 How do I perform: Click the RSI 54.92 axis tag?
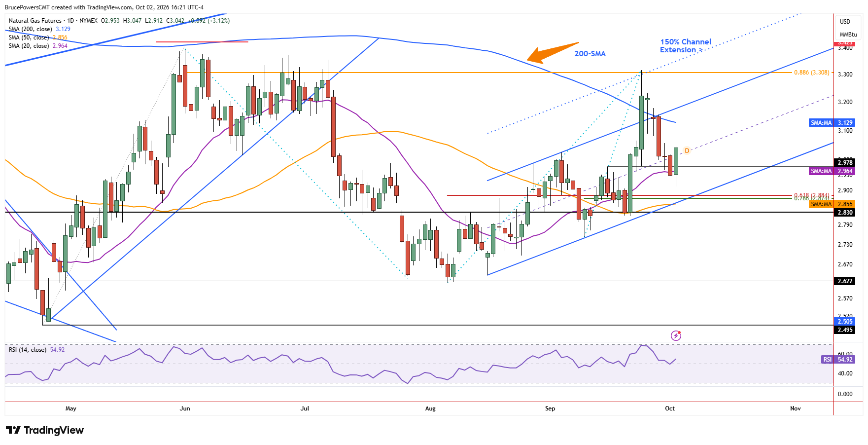(x=838, y=360)
